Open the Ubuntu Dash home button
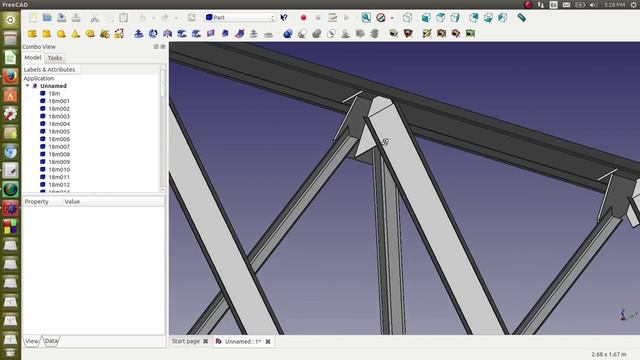The height and width of the screenshot is (360, 640). [10, 20]
